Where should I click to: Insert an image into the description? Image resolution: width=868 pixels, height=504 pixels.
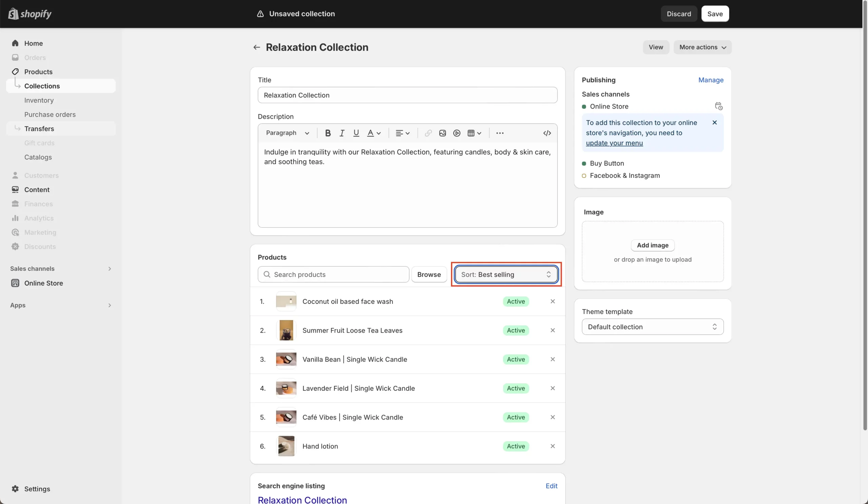442,133
